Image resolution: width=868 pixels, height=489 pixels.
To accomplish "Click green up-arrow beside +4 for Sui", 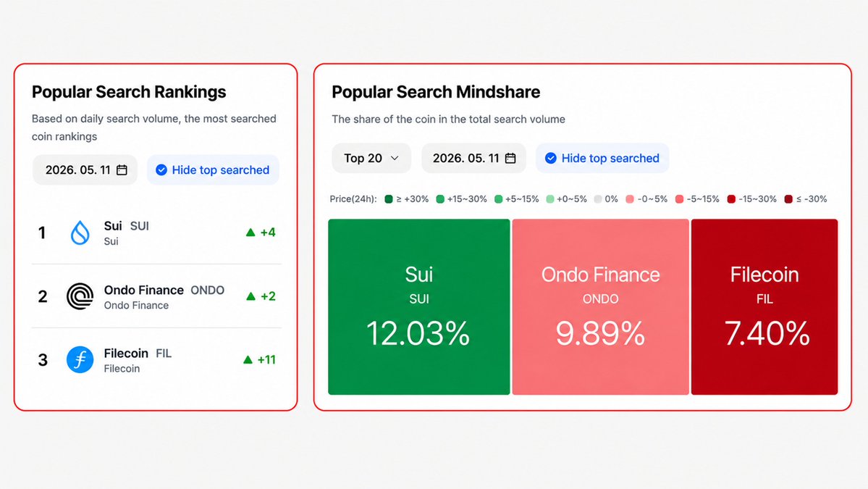I will (250, 233).
